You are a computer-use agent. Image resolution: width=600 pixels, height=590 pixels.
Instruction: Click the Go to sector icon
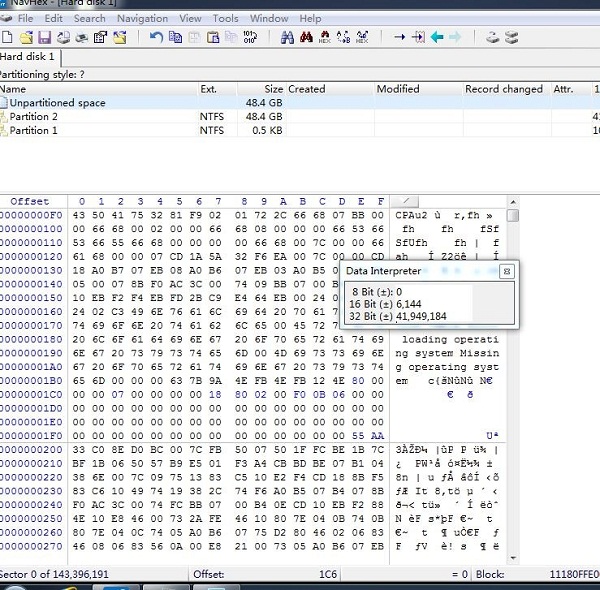click(x=418, y=37)
